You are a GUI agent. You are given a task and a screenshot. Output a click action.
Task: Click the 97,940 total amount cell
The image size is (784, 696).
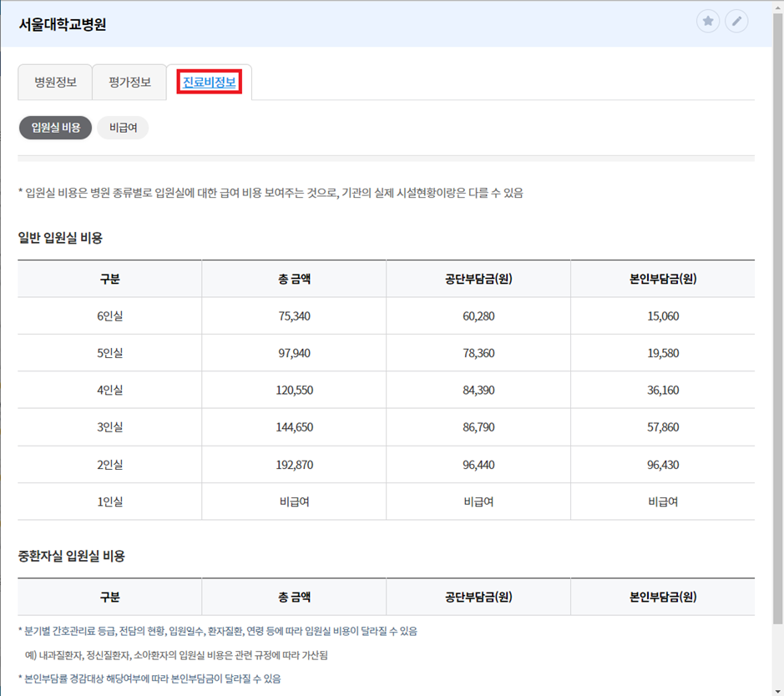pos(294,353)
